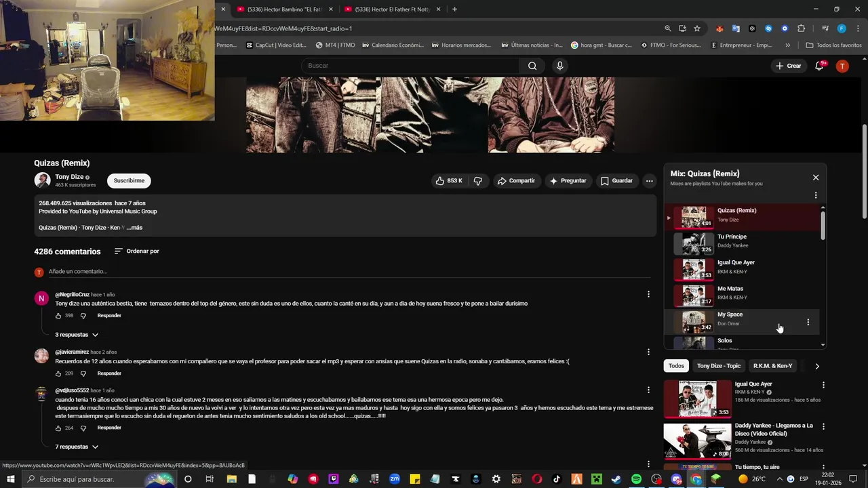Click the Compartir share button
Viewport: 868px width, 488px height.
(516, 181)
